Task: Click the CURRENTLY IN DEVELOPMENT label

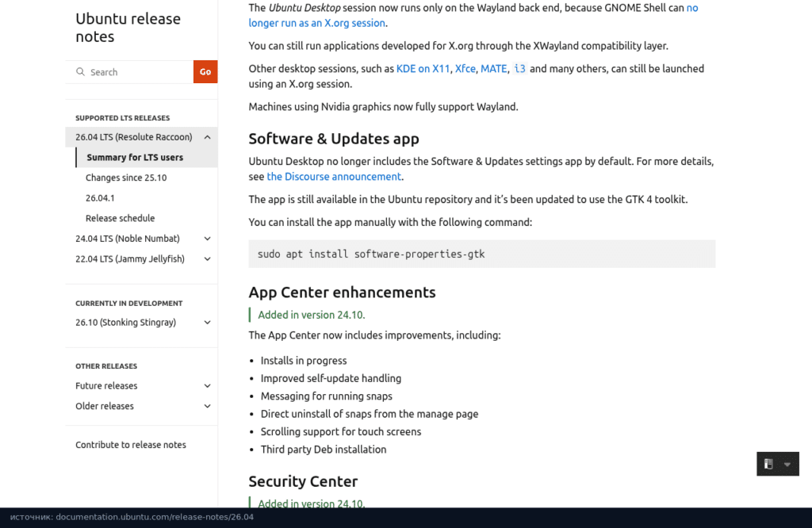Action: pos(129,304)
